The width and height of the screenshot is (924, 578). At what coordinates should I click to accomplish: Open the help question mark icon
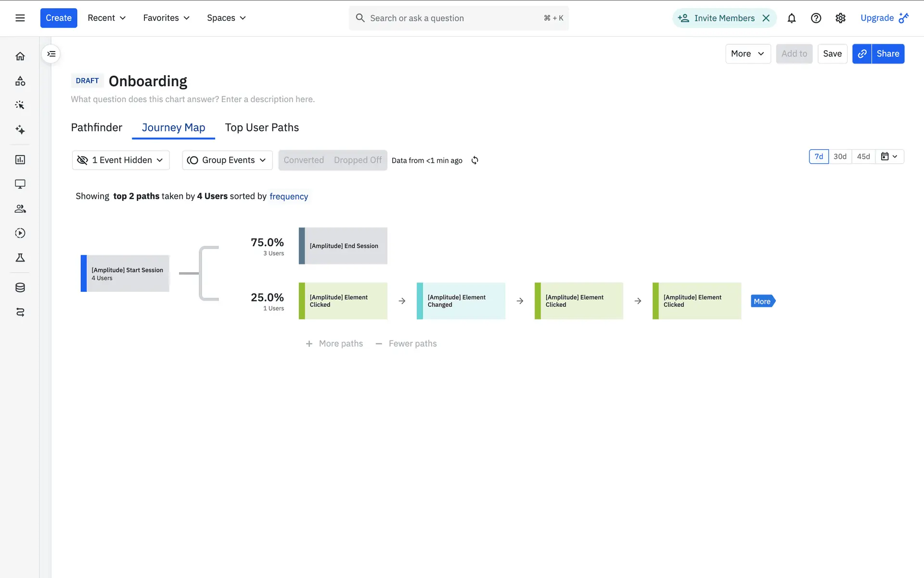point(816,18)
